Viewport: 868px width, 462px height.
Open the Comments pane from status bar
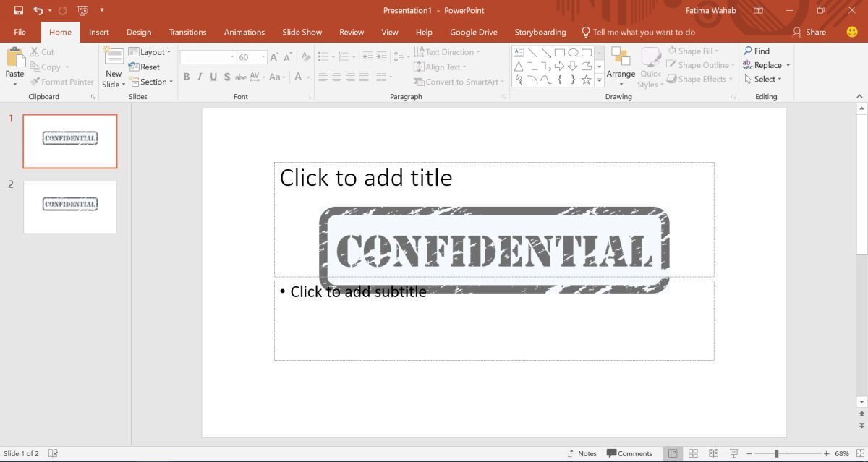[x=629, y=453]
